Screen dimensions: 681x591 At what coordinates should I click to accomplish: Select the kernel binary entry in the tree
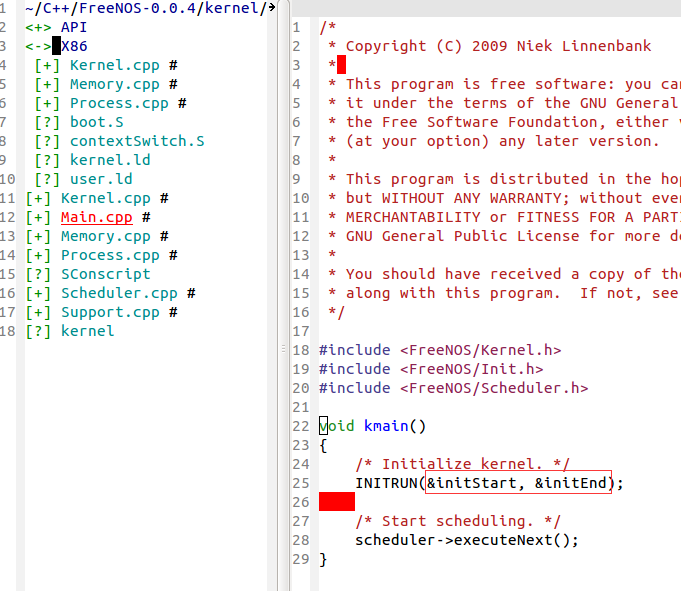[x=87, y=331]
